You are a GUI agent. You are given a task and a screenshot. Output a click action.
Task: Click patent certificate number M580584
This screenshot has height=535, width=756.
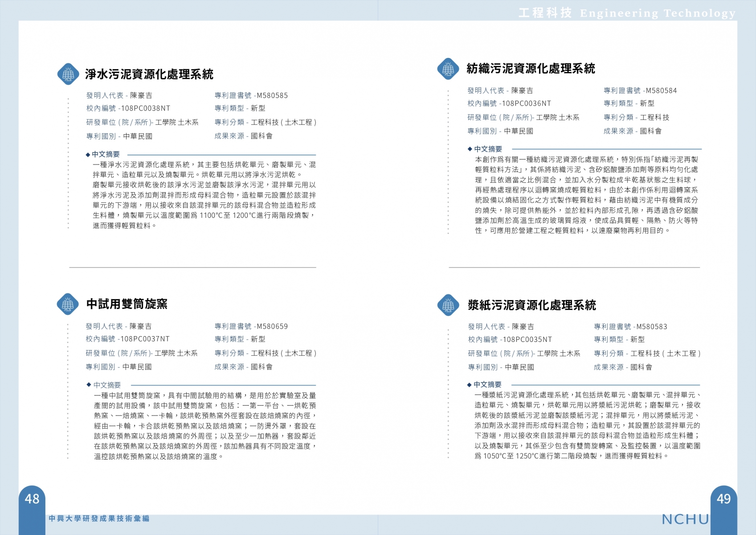point(661,91)
